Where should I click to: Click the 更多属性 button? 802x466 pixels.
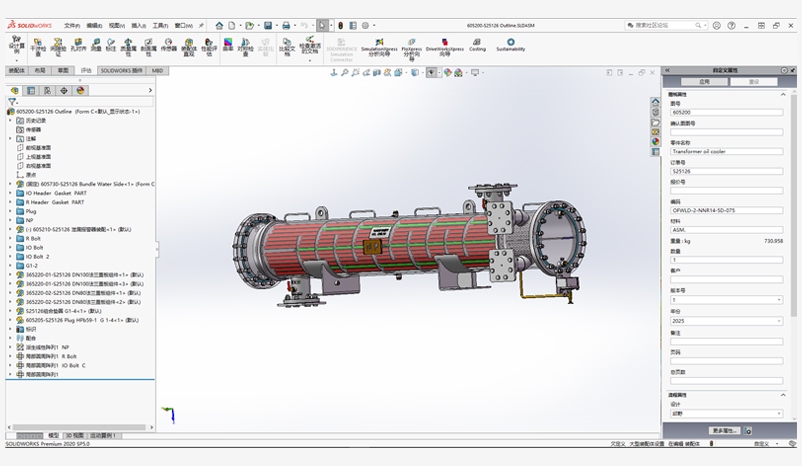(725, 431)
